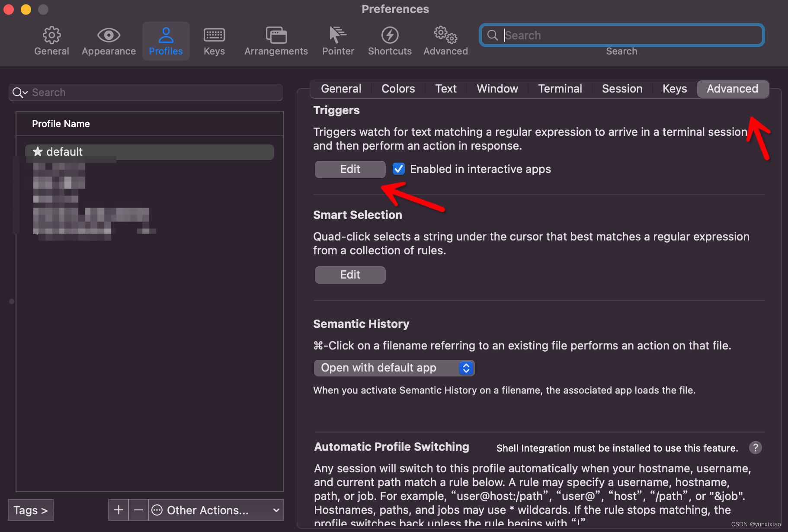Open the Terminal tab
Image resolution: width=788 pixels, height=532 pixels.
tap(560, 88)
